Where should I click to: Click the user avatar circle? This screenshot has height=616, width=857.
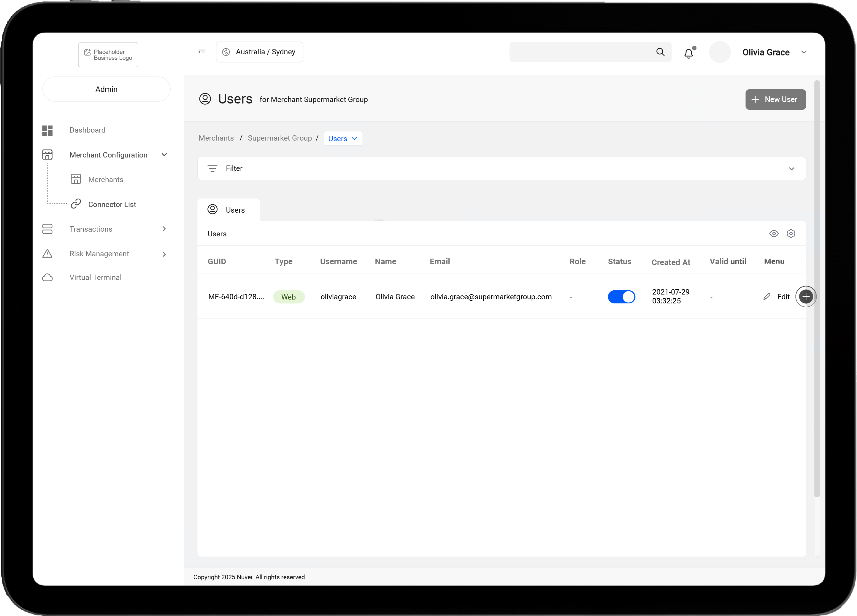pyautogui.click(x=720, y=52)
